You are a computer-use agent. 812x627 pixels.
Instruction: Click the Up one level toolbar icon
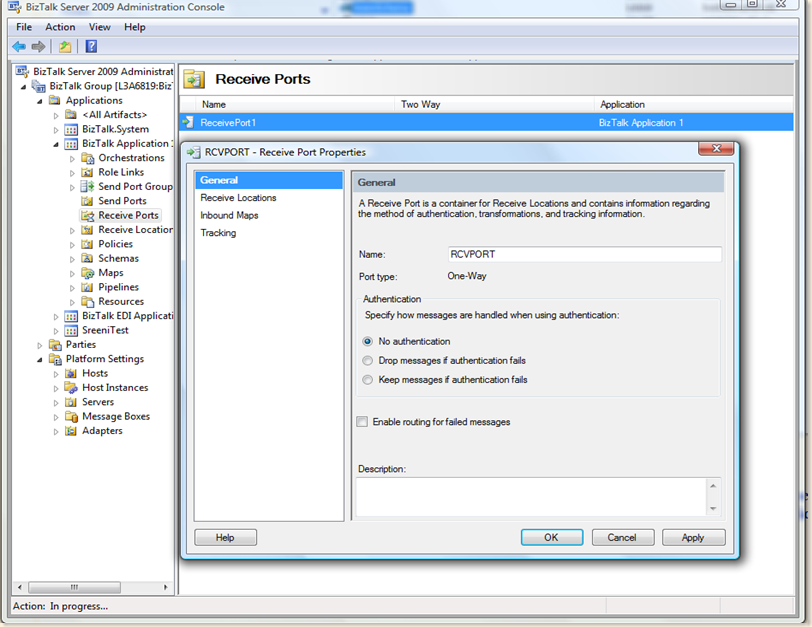coord(65,47)
